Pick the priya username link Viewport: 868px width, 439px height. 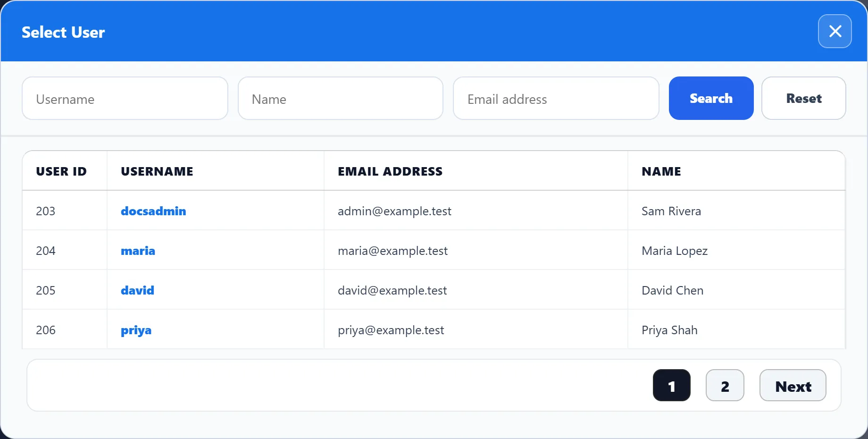pyautogui.click(x=136, y=330)
